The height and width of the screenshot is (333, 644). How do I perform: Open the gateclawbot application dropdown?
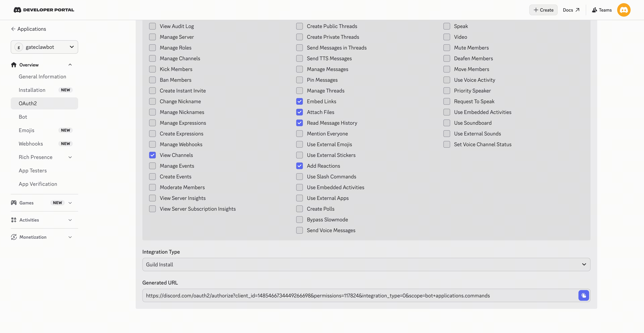pyautogui.click(x=44, y=47)
